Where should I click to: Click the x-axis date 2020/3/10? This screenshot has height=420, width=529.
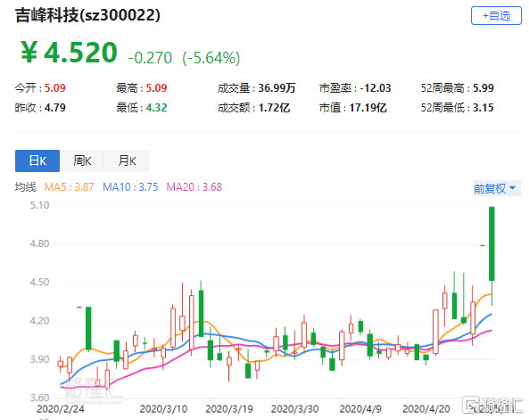pos(163,409)
